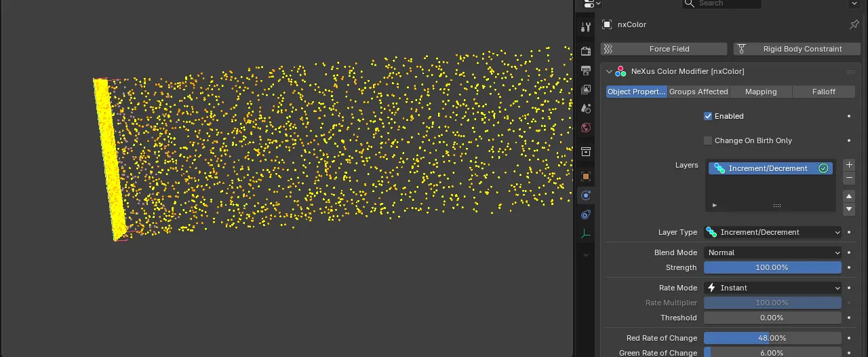Animate the Blend Mode property dot
Image resolution: width=868 pixels, height=357 pixels.
pyautogui.click(x=848, y=252)
